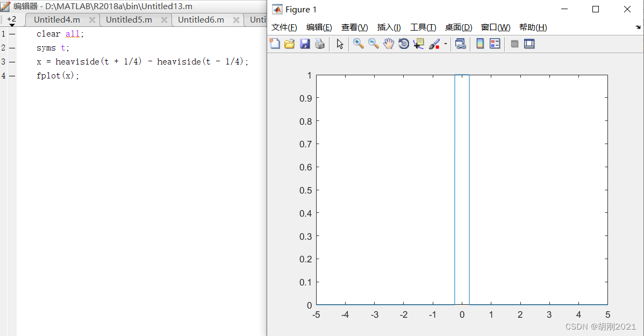Close the Untitled4.m tab
Image resolution: width=644 pixels, height=336 pixels.
(x=92, y=20)
